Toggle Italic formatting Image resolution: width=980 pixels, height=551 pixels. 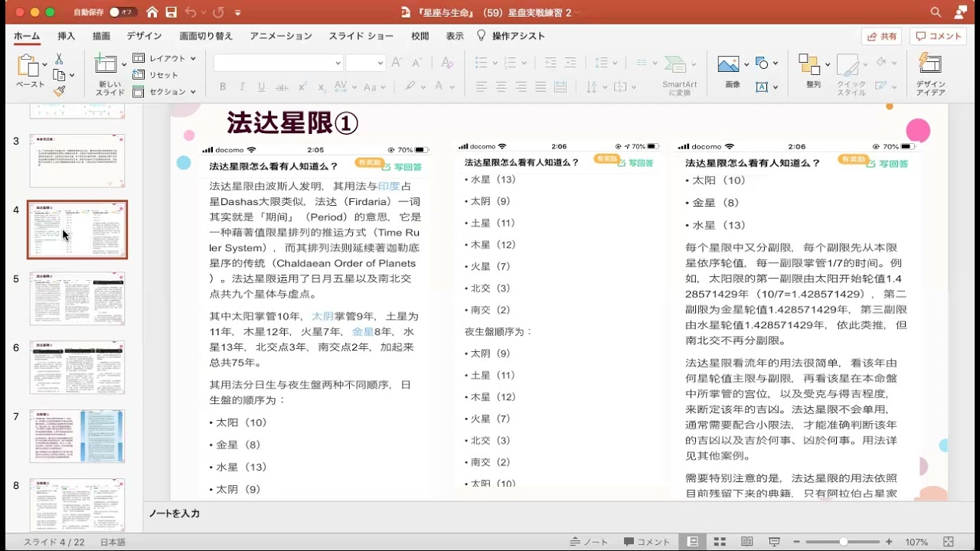242,87
